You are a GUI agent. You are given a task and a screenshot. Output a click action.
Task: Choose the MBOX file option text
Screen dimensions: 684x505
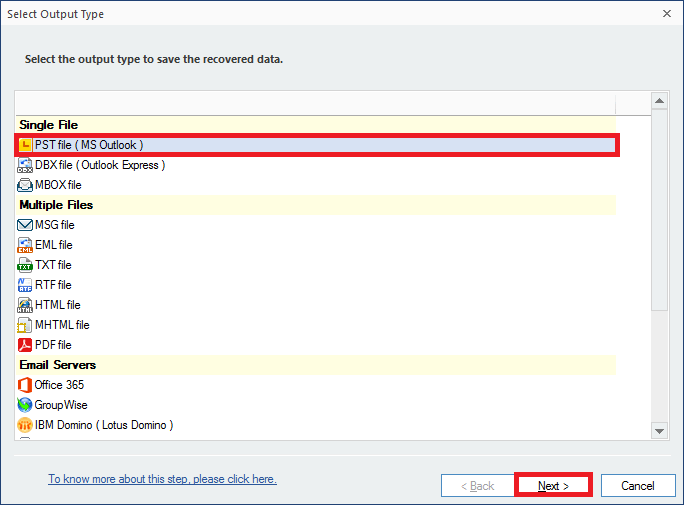(x=58, y=185)
